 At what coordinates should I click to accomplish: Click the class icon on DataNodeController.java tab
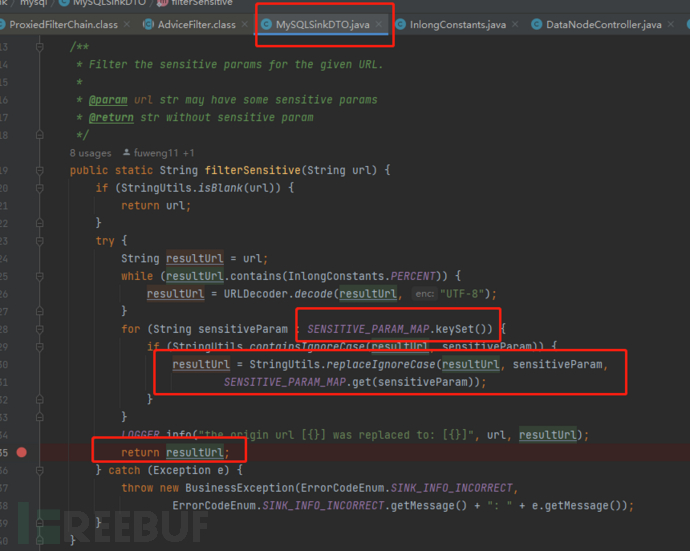(x=536, y=25)
